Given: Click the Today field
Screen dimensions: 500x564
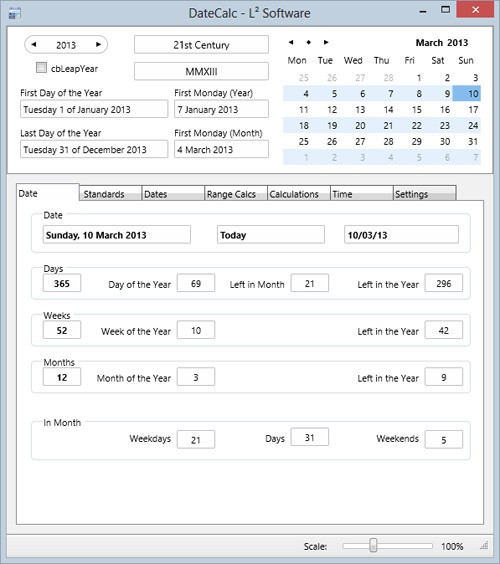Looking at the screenshot, I should pos(271,235).
